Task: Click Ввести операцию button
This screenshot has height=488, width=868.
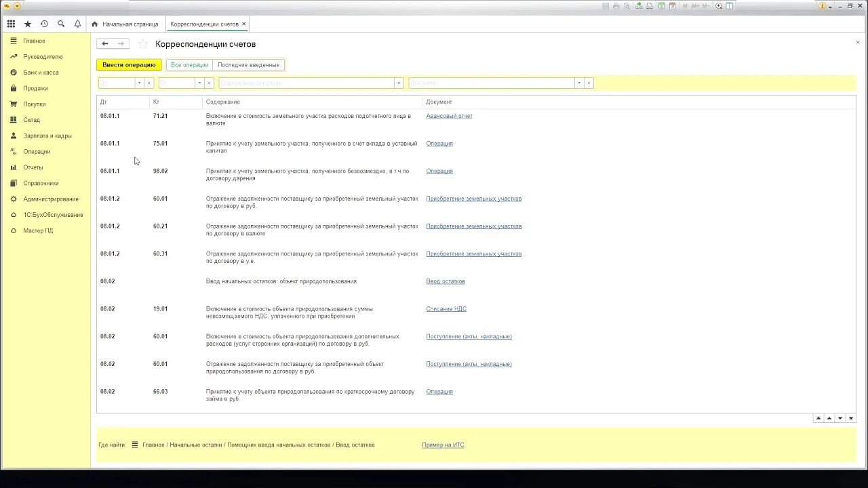Action: tap(129, 65)
